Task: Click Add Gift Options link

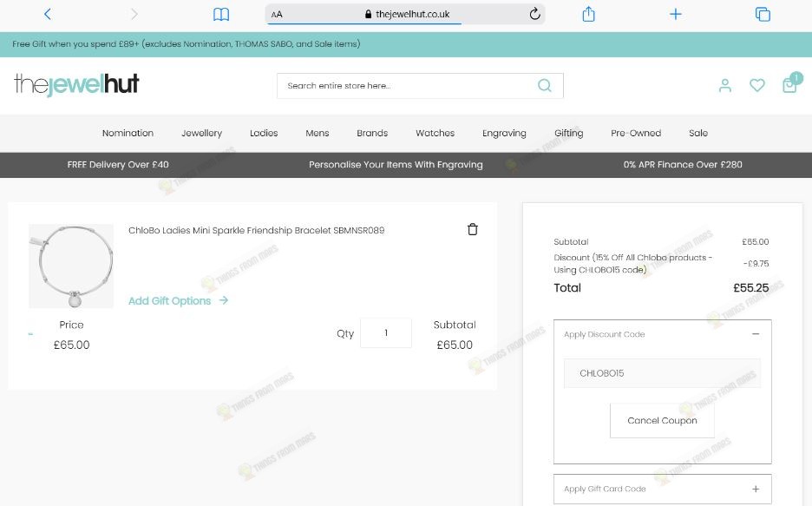Action: tap(178, 301)
